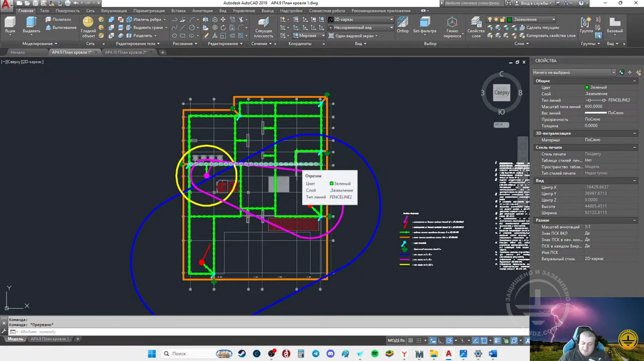Toggle polar tracking in status bar
Screen dimensions: 644x361
(x=449, y=341)
